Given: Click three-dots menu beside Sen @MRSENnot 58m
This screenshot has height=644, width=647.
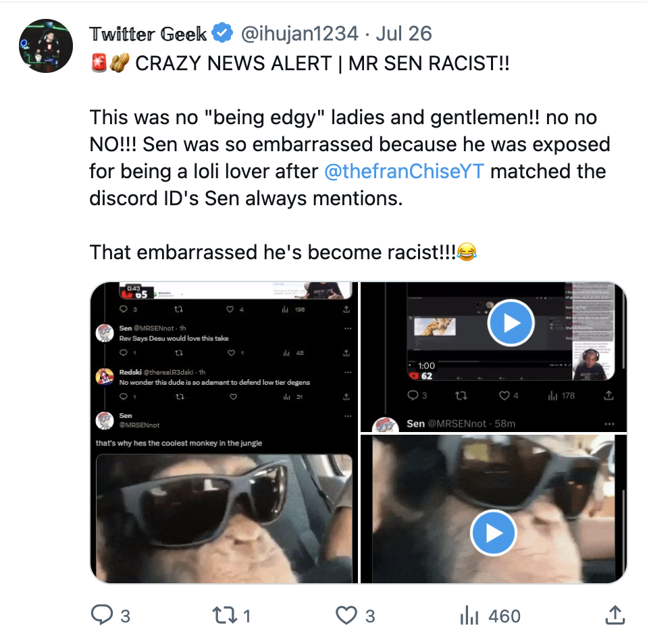Looking at the screenshot, I should 610,424.
